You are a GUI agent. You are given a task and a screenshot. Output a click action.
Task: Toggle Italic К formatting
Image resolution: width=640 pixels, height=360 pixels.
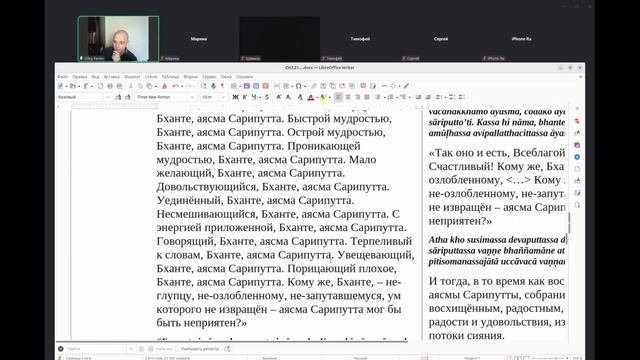(244, 97)
